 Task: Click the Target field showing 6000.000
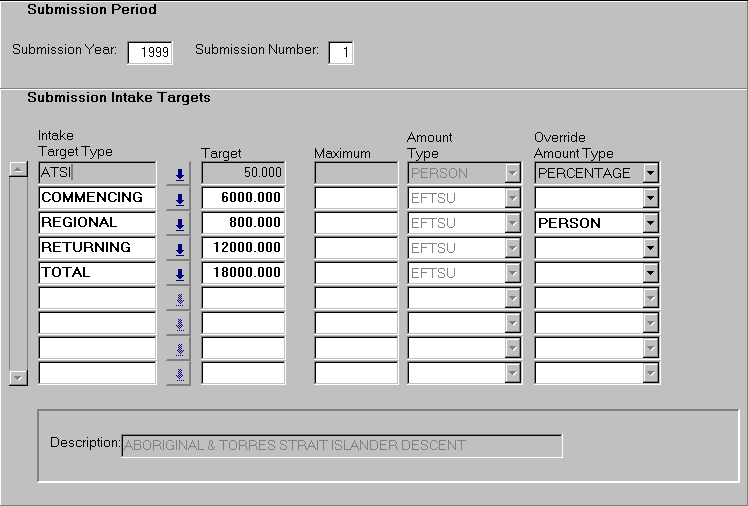coord(243,198)
